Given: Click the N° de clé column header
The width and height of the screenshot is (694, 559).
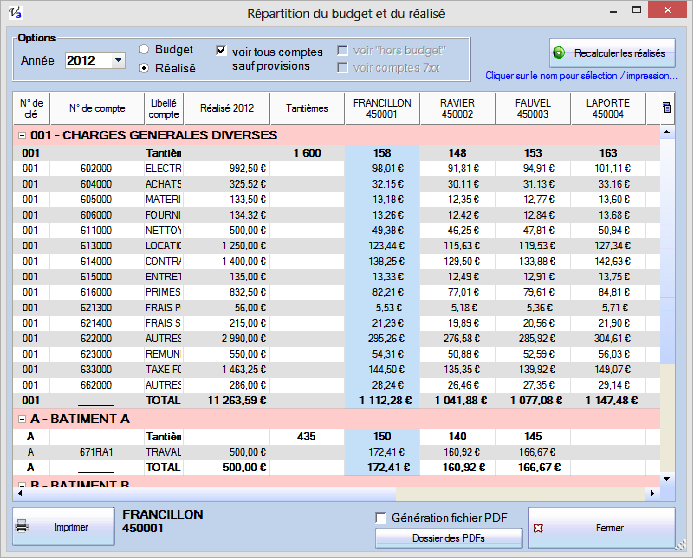Looking at the screenshot, I should pos(31,108).
